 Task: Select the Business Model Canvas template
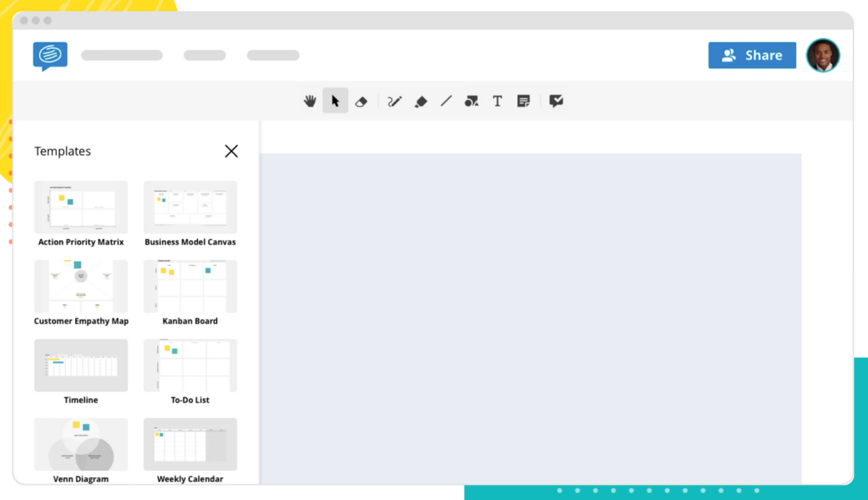(x=190, y=208)
